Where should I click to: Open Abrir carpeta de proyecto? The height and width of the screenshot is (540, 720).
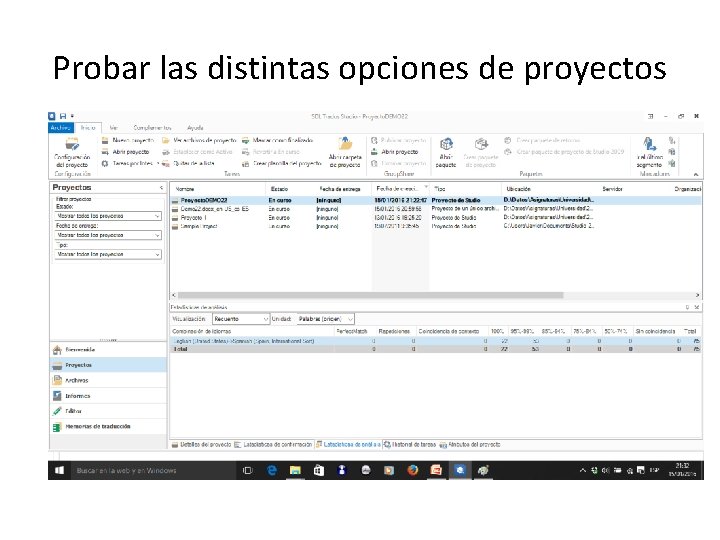(345, 153)
